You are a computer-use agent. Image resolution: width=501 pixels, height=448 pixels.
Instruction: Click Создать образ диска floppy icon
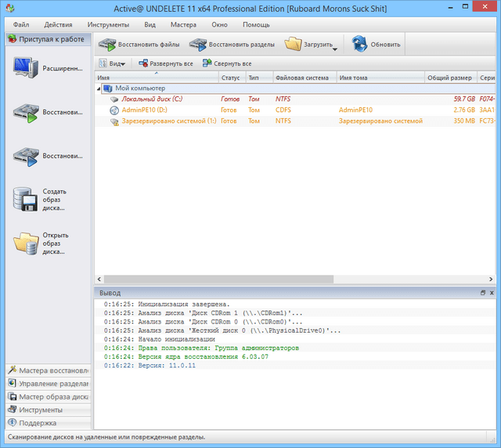26,200
